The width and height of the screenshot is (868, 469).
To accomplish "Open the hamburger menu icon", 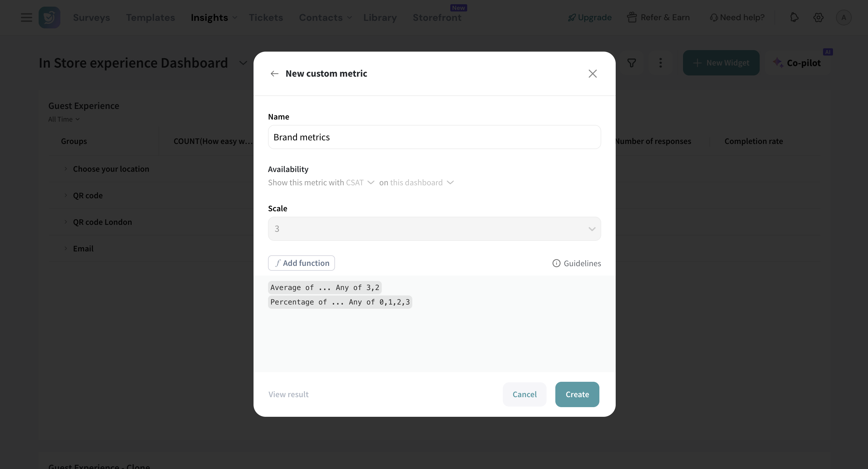I will pos(26,18).
